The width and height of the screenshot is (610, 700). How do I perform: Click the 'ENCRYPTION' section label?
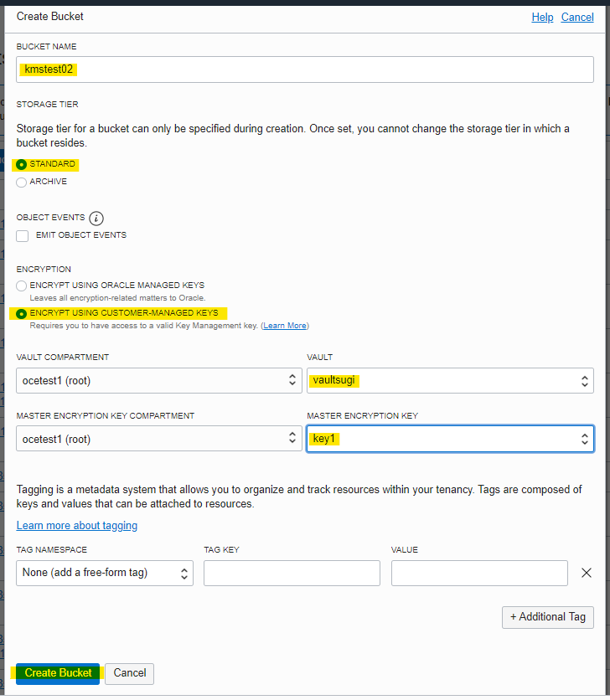44,269
